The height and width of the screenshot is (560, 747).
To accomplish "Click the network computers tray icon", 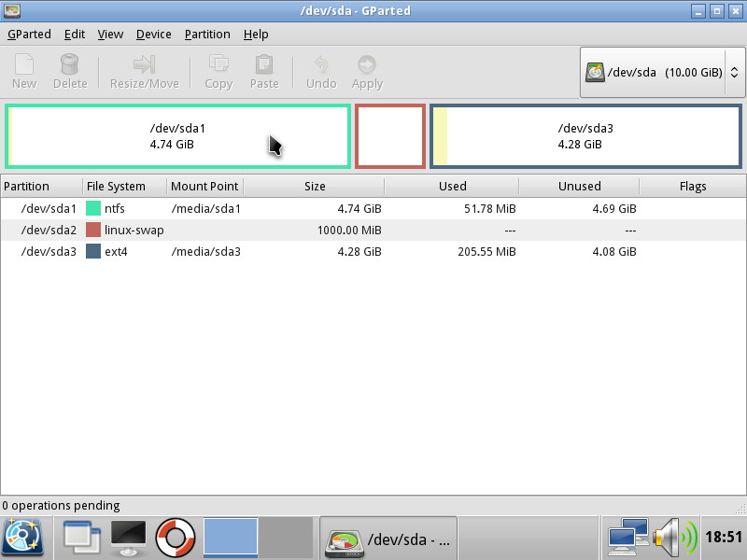I will (627, 538).
